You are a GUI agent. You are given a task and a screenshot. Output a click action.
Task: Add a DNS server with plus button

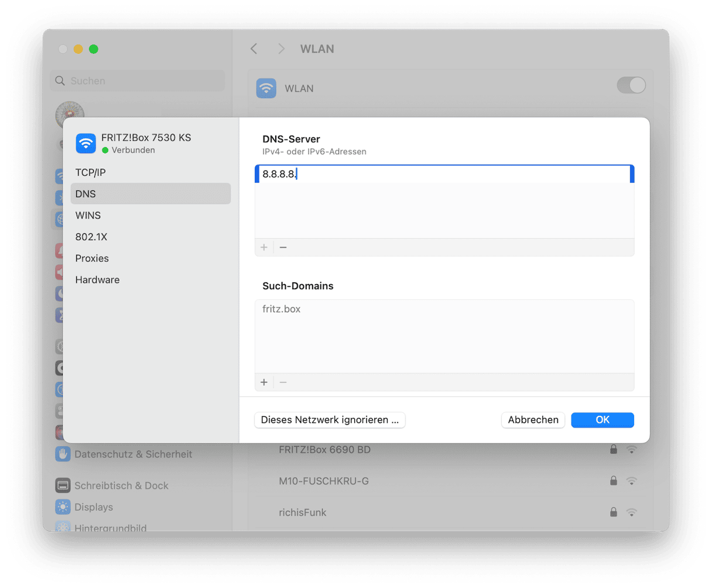264,247
